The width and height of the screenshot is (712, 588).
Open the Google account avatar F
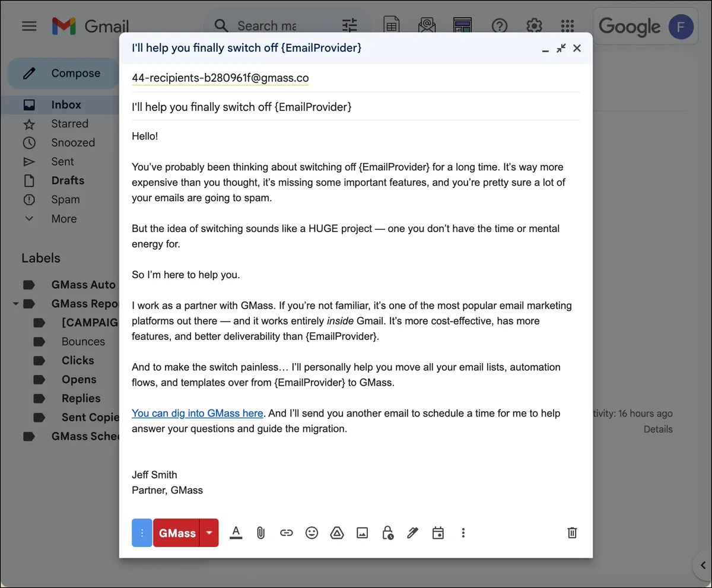[681, 27]
